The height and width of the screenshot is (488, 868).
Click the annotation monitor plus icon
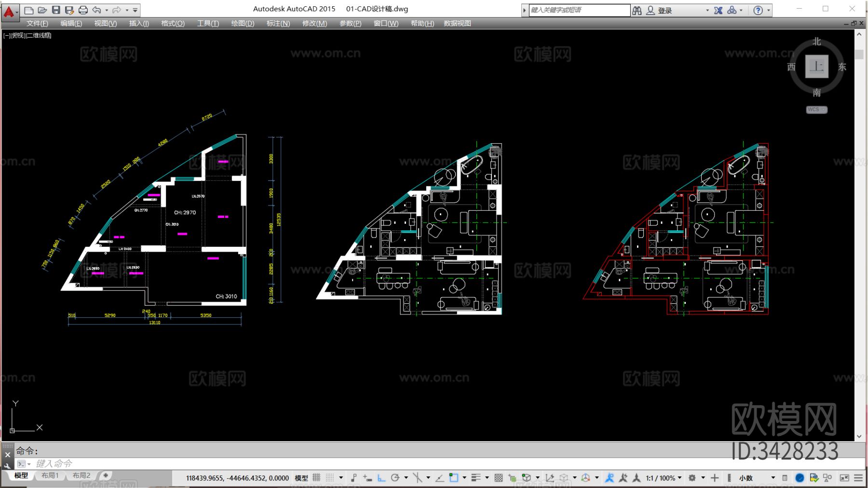[x=715, y=478]
